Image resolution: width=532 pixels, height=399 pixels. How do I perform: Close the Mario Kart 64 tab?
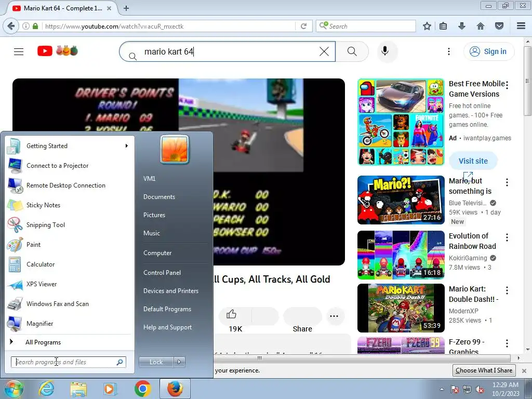[109, 8]
